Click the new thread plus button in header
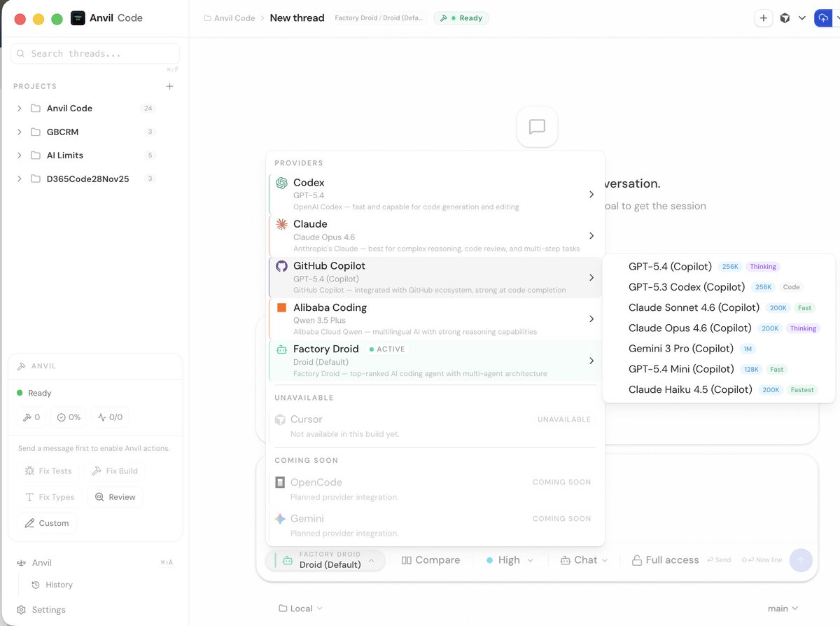This screenshot has height=626, width=840. click(763, 18)
